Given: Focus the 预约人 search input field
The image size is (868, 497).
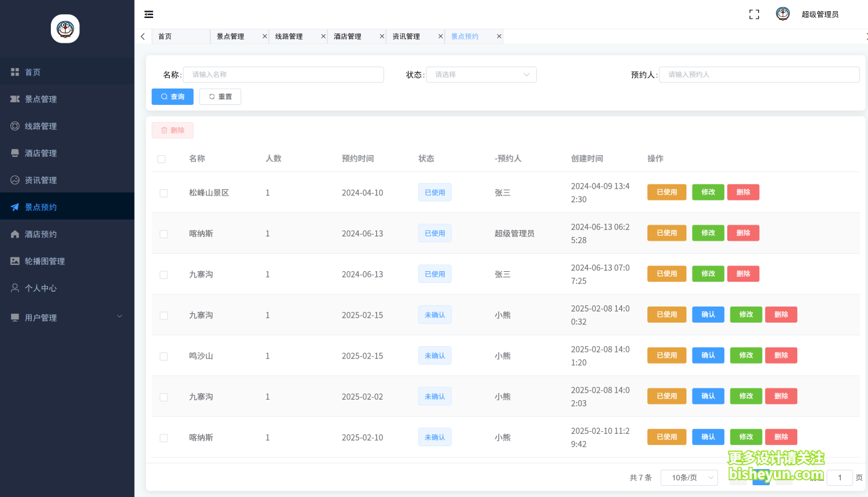Looking at the screenshot, I should tap(759, 74).
